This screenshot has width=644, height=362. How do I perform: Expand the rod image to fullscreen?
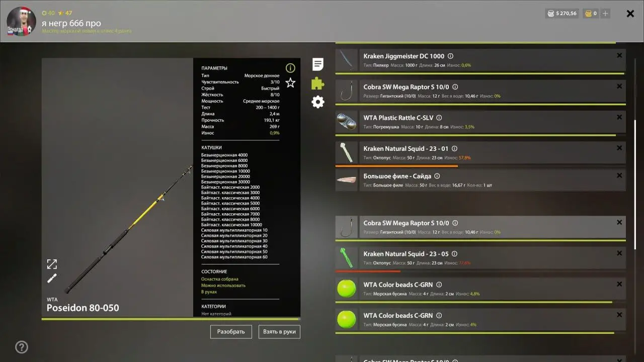click(52, 264)
